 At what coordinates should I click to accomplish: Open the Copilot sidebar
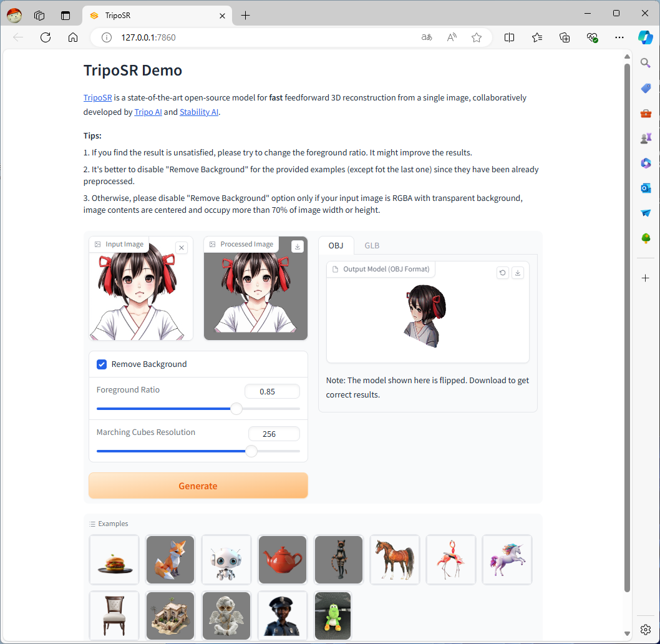tap(645, 37)
